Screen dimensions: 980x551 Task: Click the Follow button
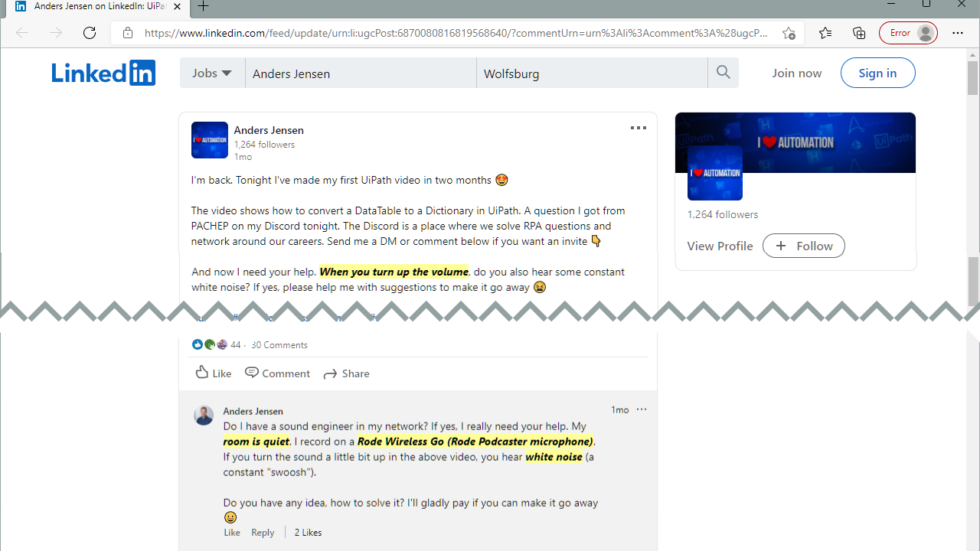(x=804, y=246)
